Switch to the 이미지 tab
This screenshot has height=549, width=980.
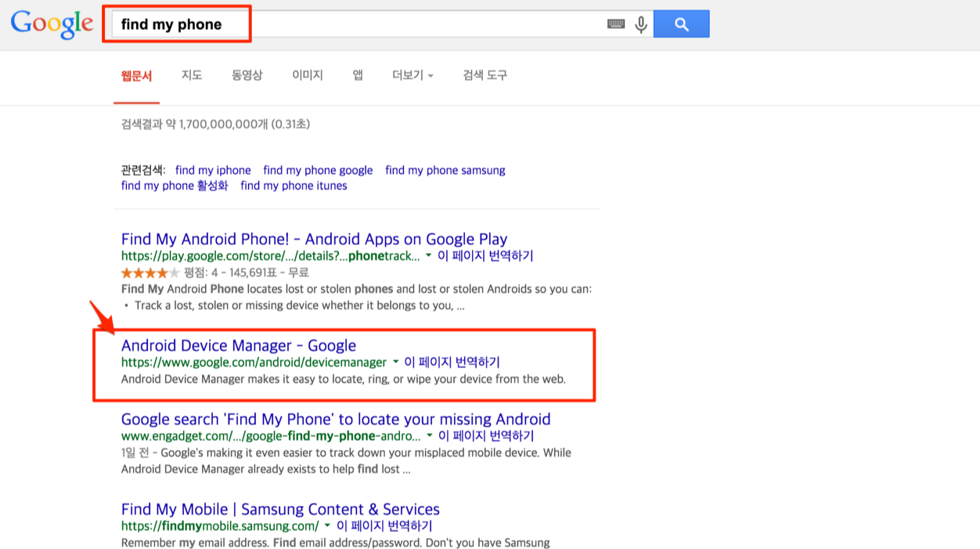tap(308, 75)
